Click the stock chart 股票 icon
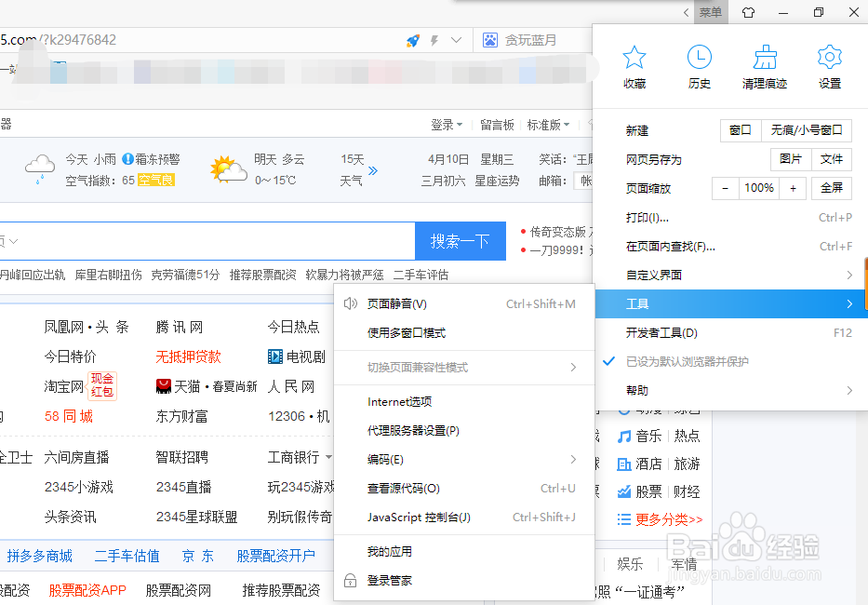The width and height of the screenshot is (868, 605). [624, 491]
